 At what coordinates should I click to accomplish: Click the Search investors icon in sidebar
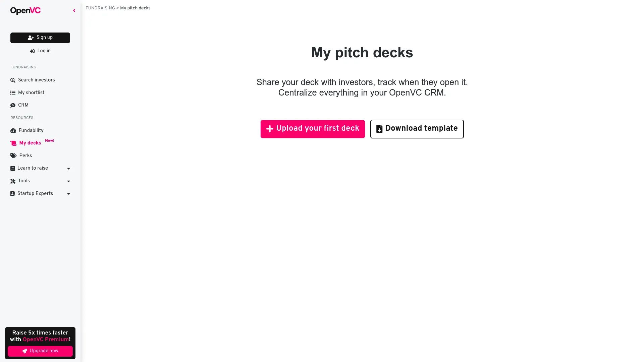(x=13, y=79)
